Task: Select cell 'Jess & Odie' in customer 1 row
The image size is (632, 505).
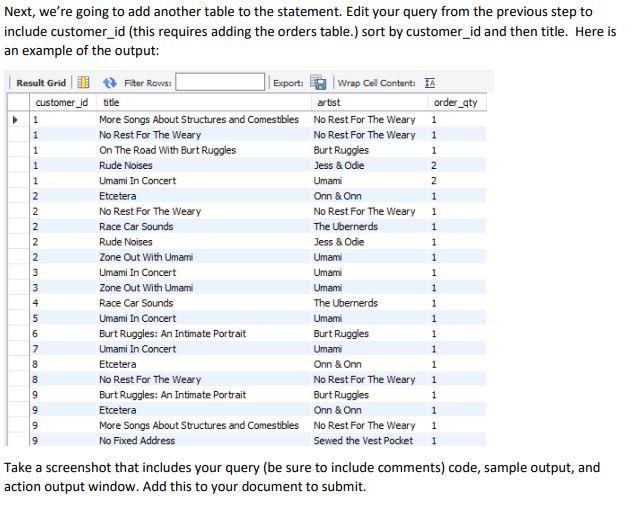Action: coord(339,166)
